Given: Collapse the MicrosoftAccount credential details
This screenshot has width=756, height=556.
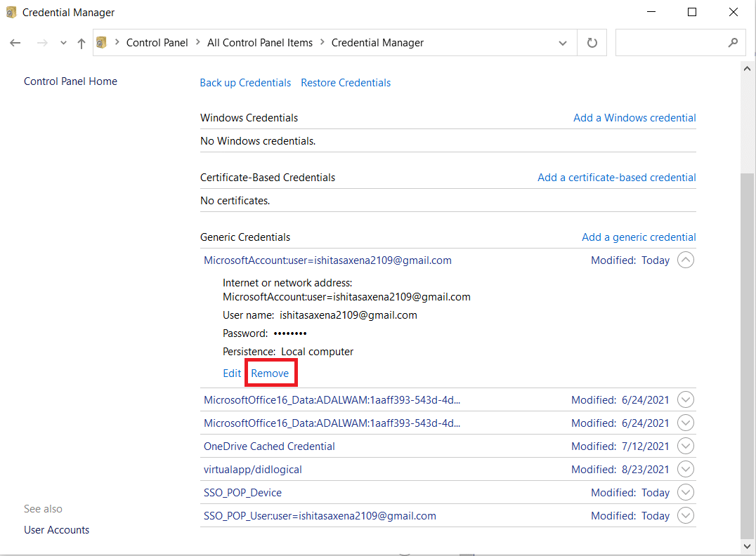Looking at the screenshot, I should pyautogui.click(x=686, y=260).
